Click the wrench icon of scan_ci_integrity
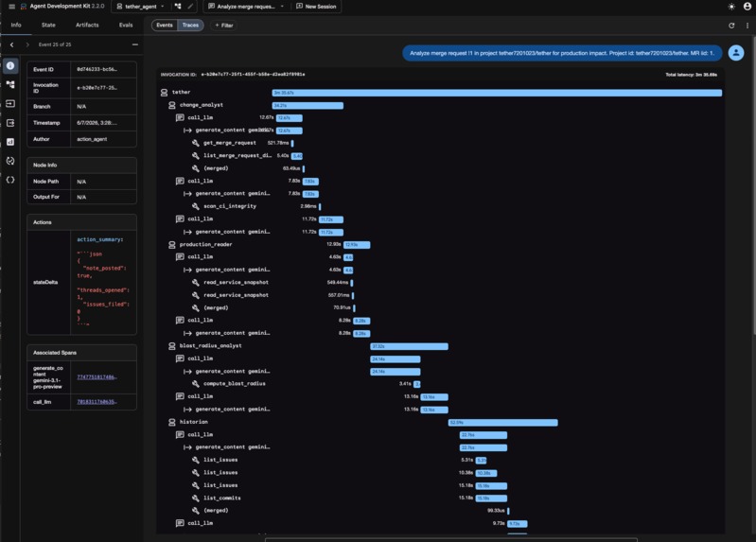This screenshot has width=756, height=542. click(195, 206)
